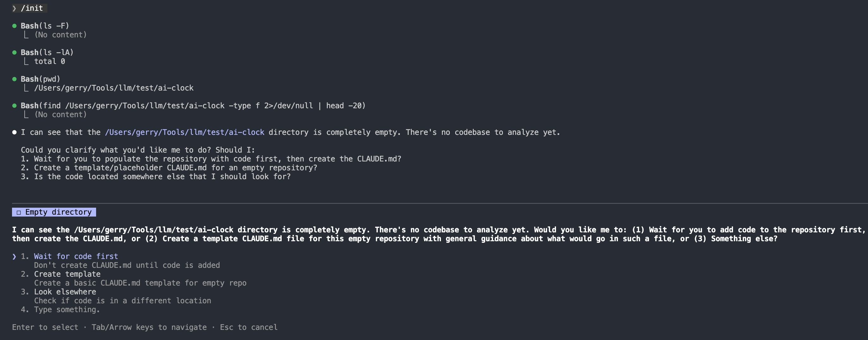The width and height of the screenshot is (868, 340).
Task: Click the branch marker beside "total 0" output
Action: [26, 61]
